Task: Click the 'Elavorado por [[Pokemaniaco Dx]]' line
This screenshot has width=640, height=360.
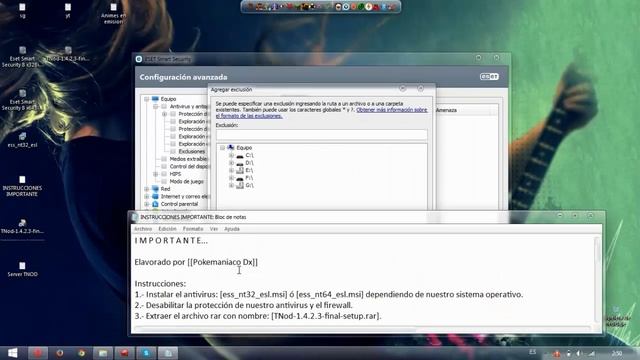Action: (x=196, y=262)
